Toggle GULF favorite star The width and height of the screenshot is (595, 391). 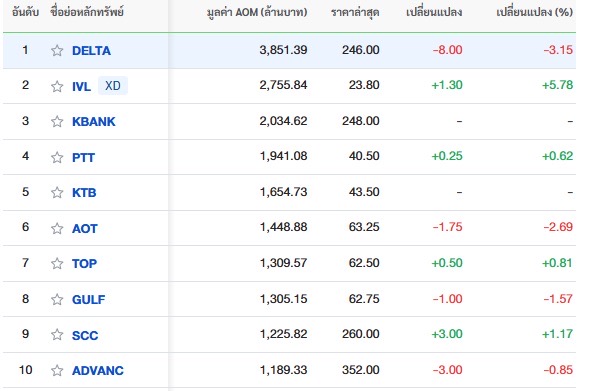pyautogui.click(x=57, y=299)
